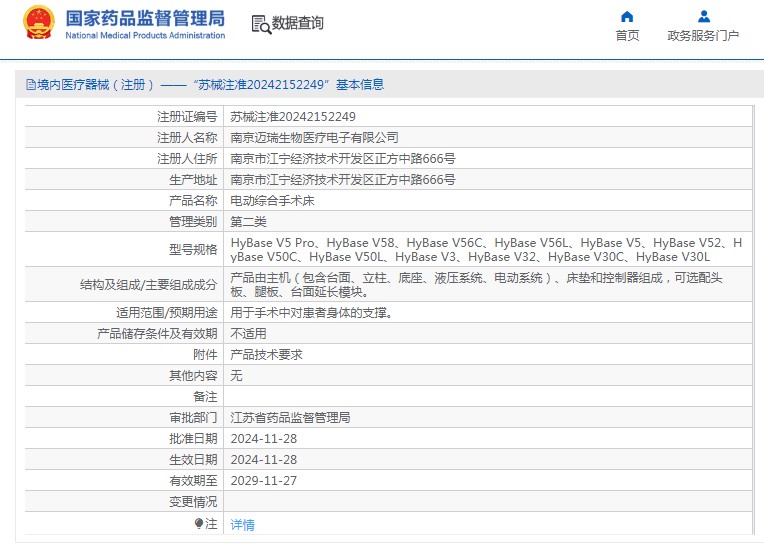The width and height of the screenshot is (764, 545).
Task: Click approval date 2024-11-28 in 批准日期 row
Action: (264, 439)
